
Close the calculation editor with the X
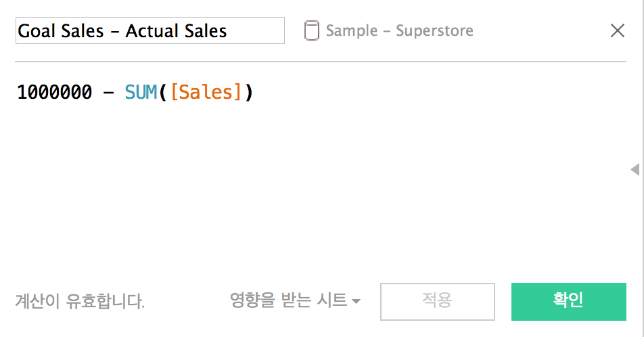(618, 31)
